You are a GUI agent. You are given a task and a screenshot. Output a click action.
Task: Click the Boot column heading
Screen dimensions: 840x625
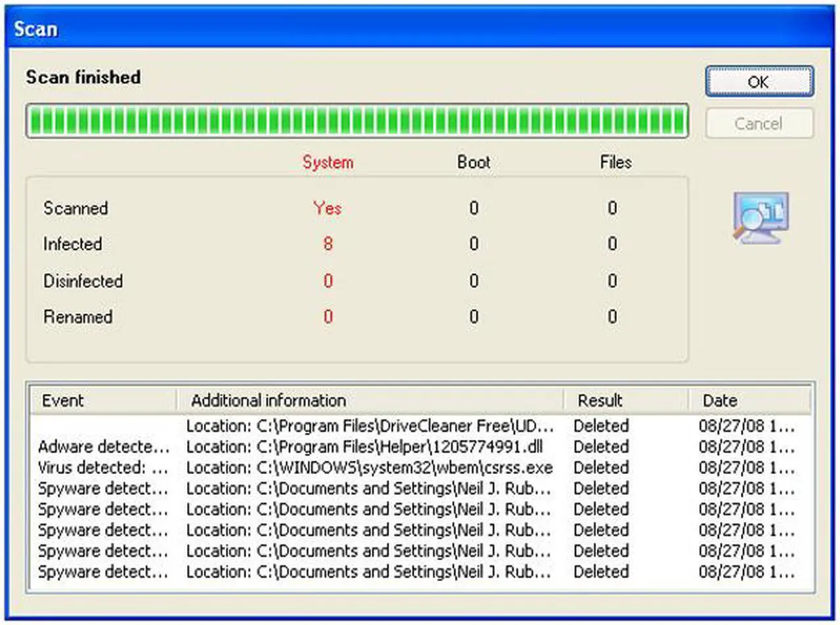point(474,162)
